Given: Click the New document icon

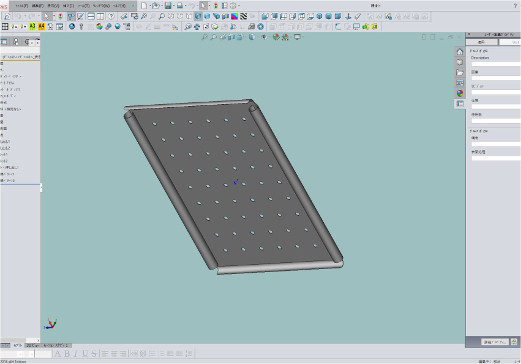Looking at the screenshot, I should click(x=144, y=6).
